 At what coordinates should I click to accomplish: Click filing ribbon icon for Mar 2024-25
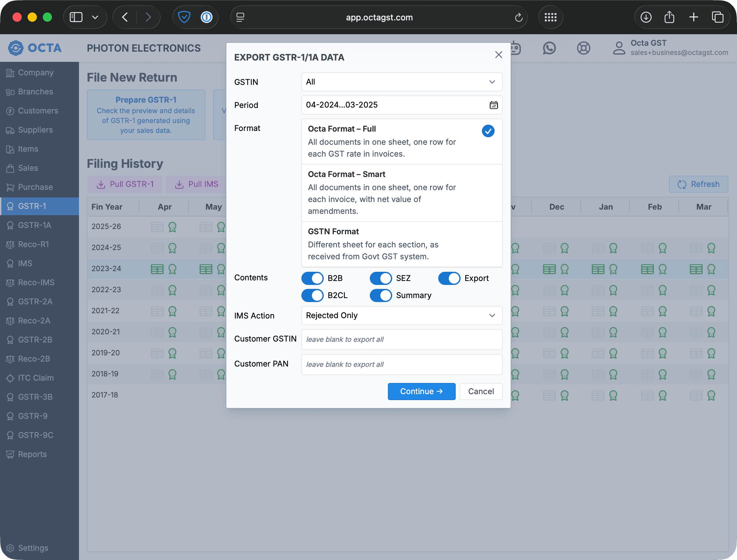711,248
